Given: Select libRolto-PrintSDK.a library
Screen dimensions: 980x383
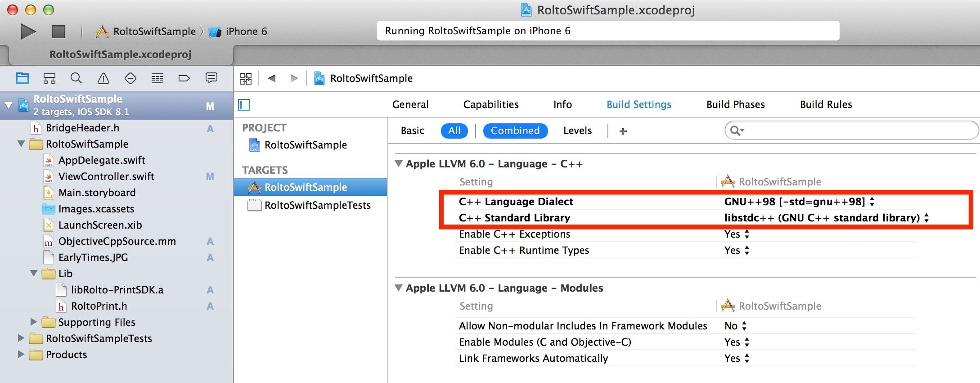Looking at the screenshot, I should pyautogui.click(x=117, y=290).
